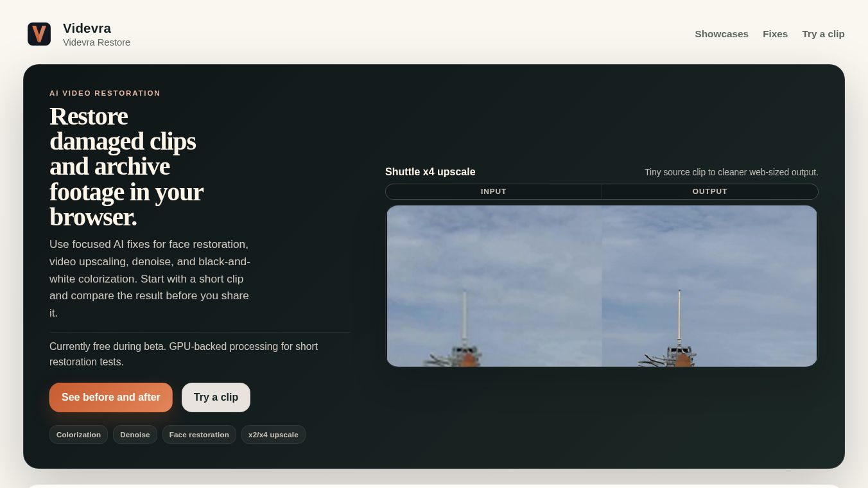Select the Colorization tag
Image resolution: width=868 pixels, height=488 pixels.
78,435
